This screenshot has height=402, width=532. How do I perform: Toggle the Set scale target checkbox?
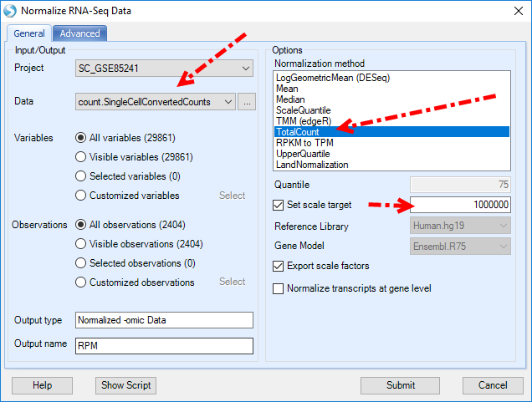[279, 205]
